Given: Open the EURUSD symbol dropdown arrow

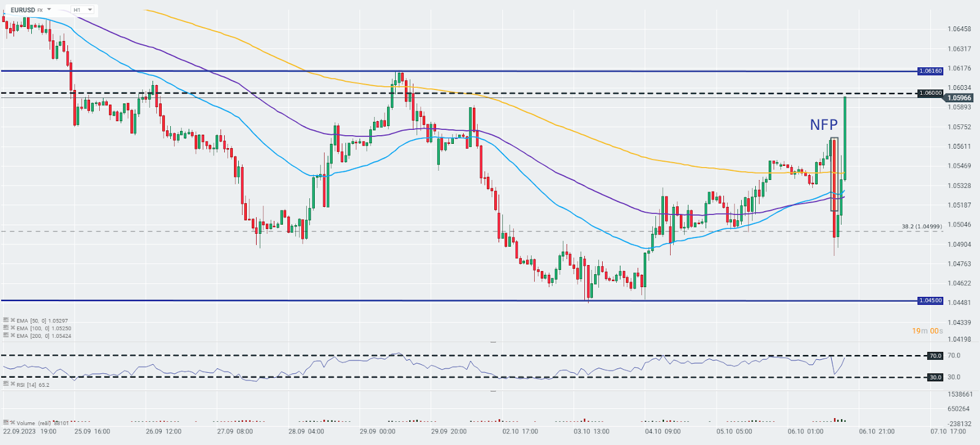Looking at the screenshot, I should tap(49, 10).
